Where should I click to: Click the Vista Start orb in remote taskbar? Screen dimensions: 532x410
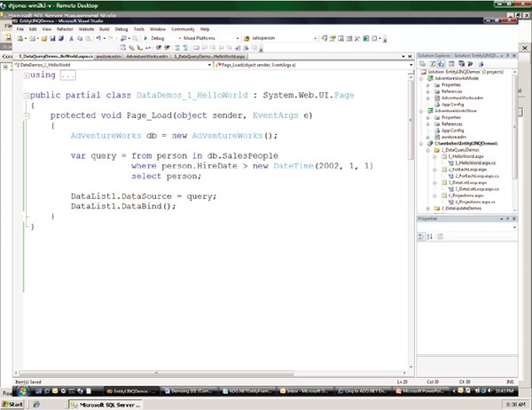pos(23,391)
